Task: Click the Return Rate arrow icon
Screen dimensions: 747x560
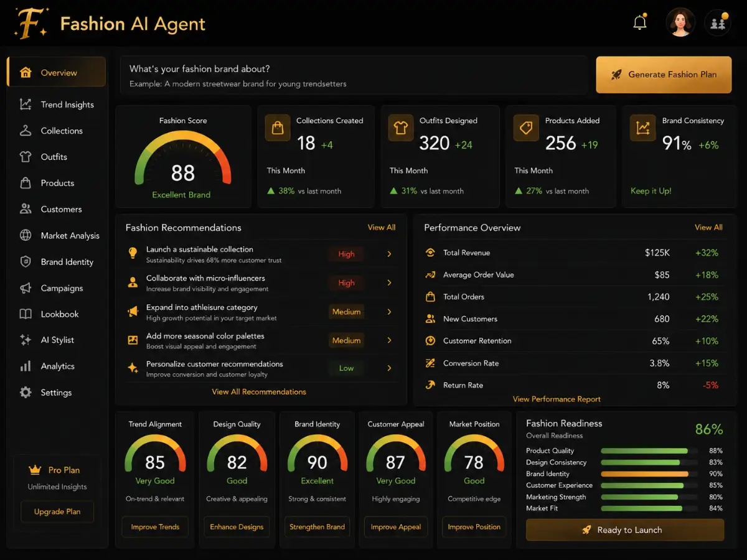Action: coord(430,385)
